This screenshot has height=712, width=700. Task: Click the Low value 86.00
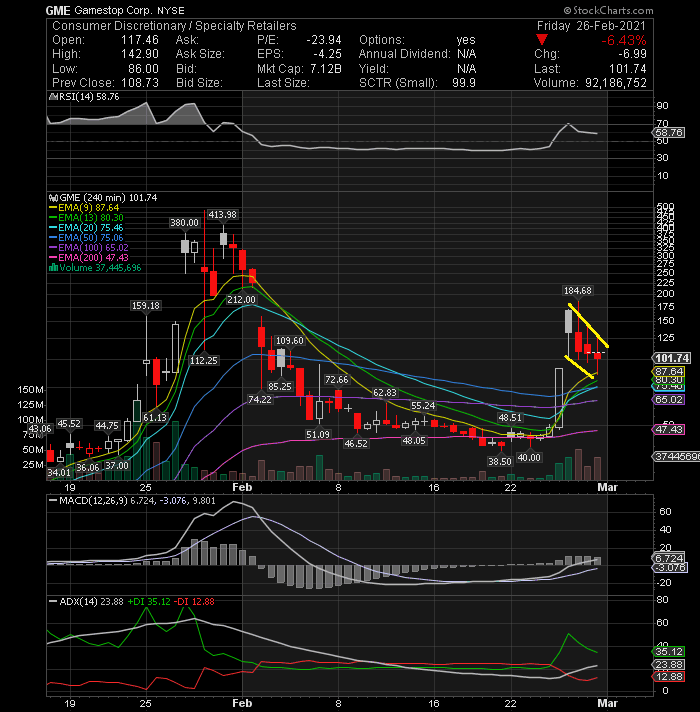[143, 69]
